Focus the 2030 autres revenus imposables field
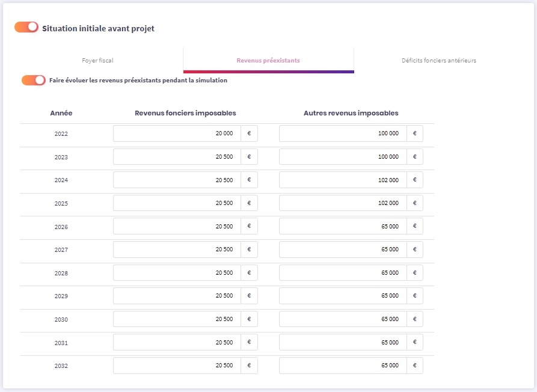The width and height of the screenshot is (537, 392). click(343, 319)
